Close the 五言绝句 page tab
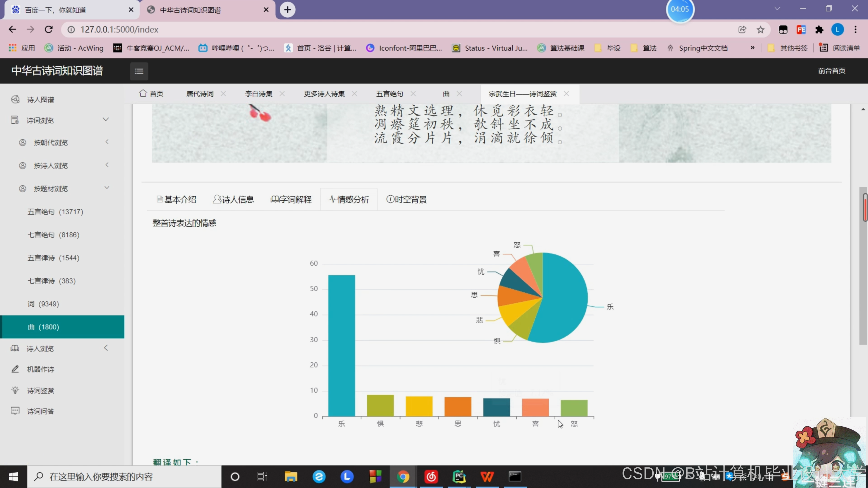Screen dimensions: 868x488 tap(413, 94)
